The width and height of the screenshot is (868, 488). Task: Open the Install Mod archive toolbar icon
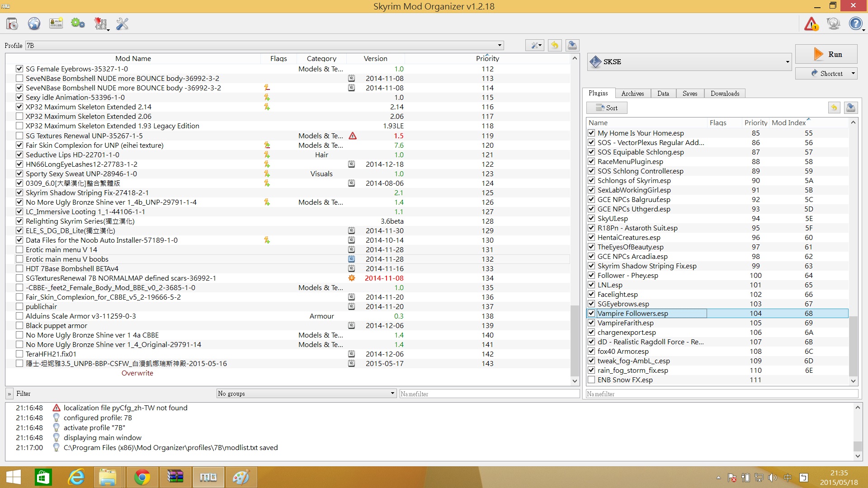point(12,23)
